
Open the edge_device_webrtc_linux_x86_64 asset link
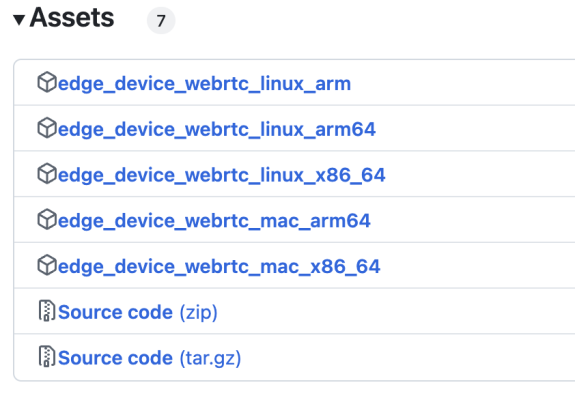[221, 175]
